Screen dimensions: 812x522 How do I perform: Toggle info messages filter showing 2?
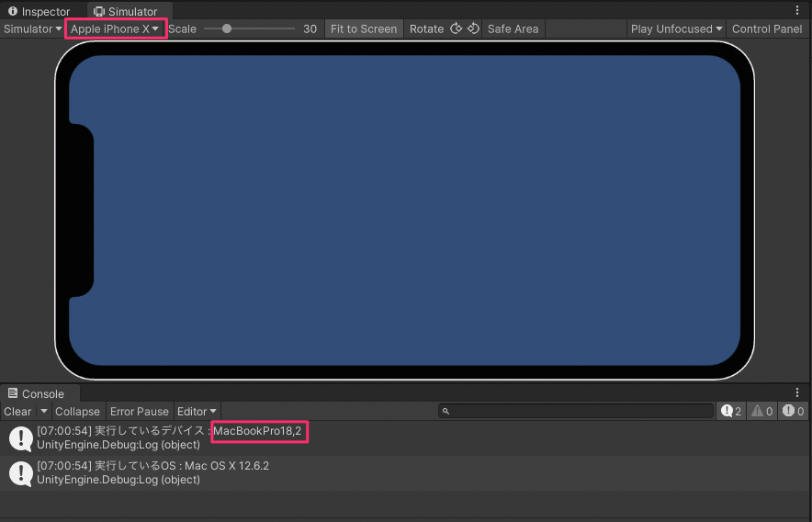click(x=731, y=411)
